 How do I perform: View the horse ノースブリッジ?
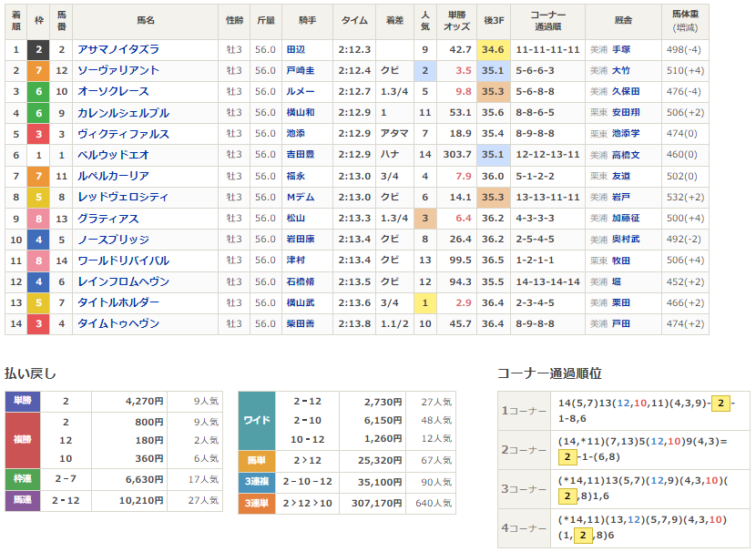coord(113,240)
